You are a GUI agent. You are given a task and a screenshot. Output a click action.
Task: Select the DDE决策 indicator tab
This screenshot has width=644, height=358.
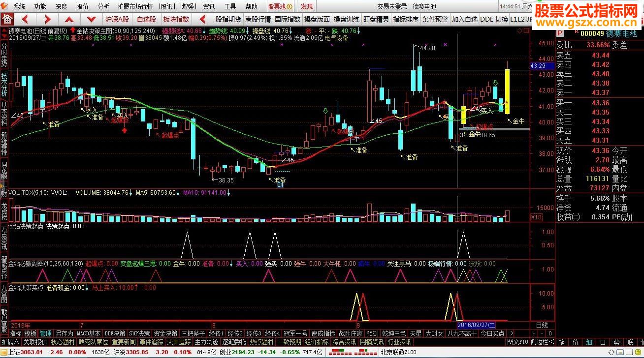coord(115,333)
